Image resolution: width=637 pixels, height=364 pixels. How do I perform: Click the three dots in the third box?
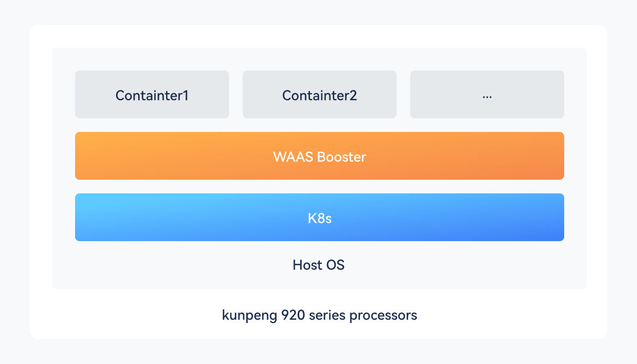(487, 97)
